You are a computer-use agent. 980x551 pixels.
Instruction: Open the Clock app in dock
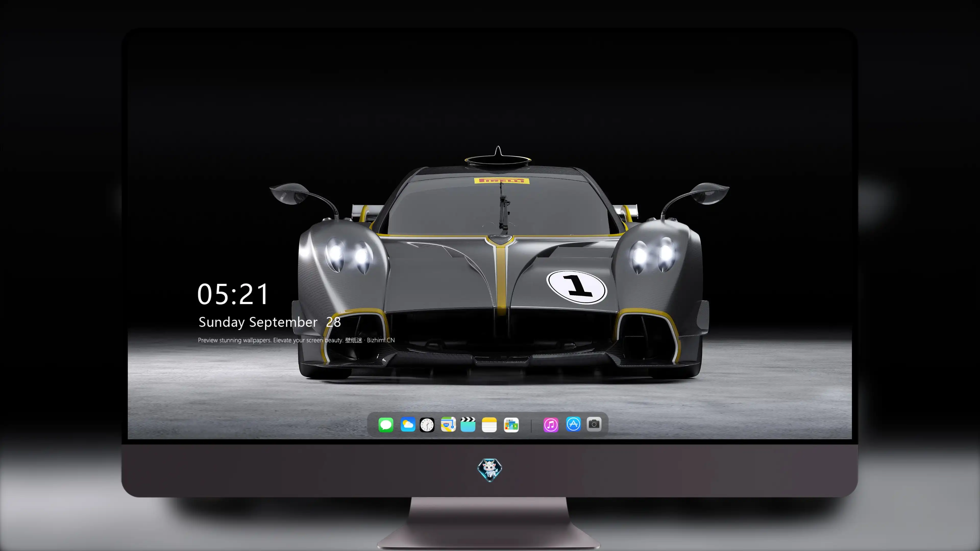point(427,425)
